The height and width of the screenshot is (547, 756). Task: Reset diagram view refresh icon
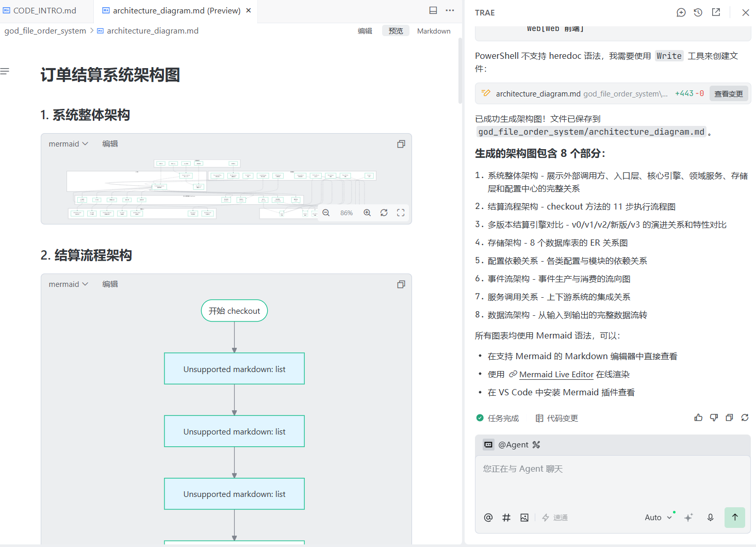(x=384, y=213)
